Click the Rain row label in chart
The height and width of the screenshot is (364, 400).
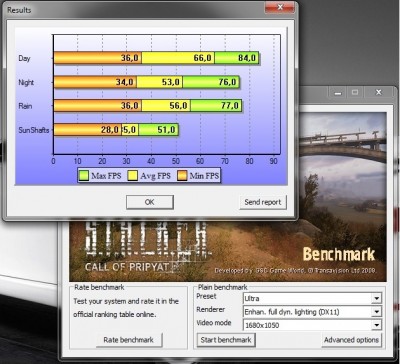pos(25,106)
